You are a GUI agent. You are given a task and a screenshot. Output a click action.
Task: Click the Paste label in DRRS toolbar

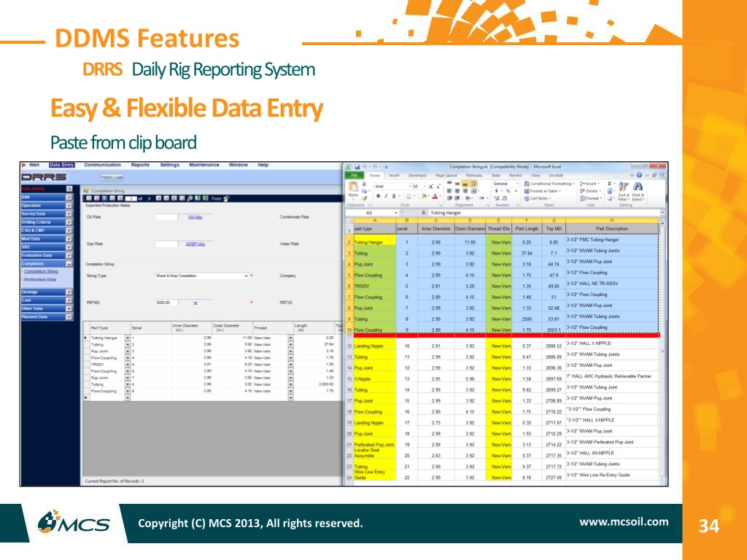pos(216,198)
